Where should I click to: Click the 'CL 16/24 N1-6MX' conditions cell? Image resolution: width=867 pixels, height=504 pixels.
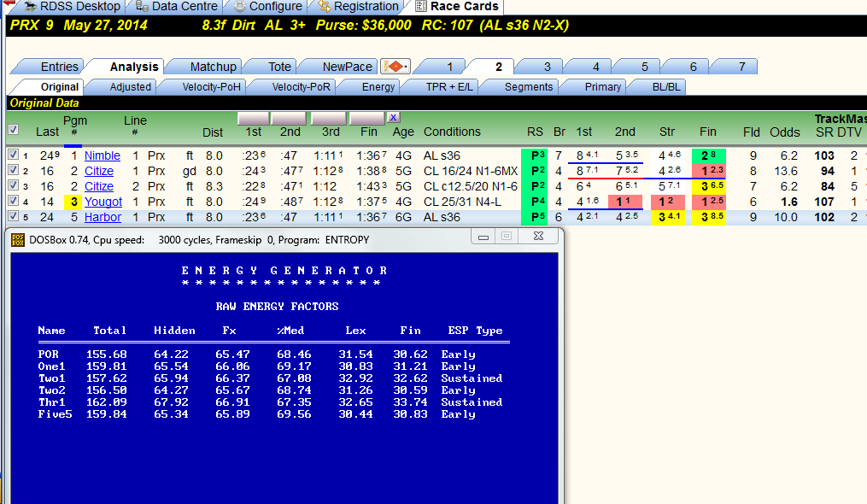tap(471, 171)
